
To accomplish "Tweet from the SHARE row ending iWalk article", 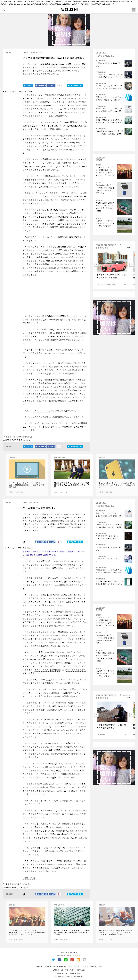I will [x=28, y=446].
